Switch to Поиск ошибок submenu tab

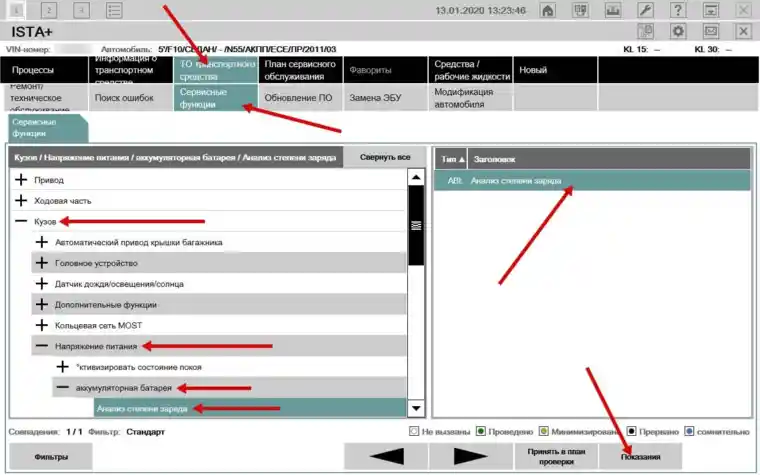click(130, 97)
